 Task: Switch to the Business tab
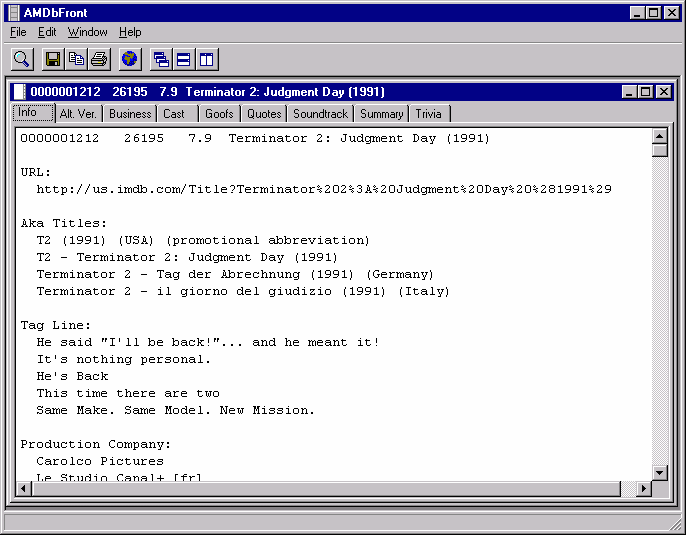(130, 114)
